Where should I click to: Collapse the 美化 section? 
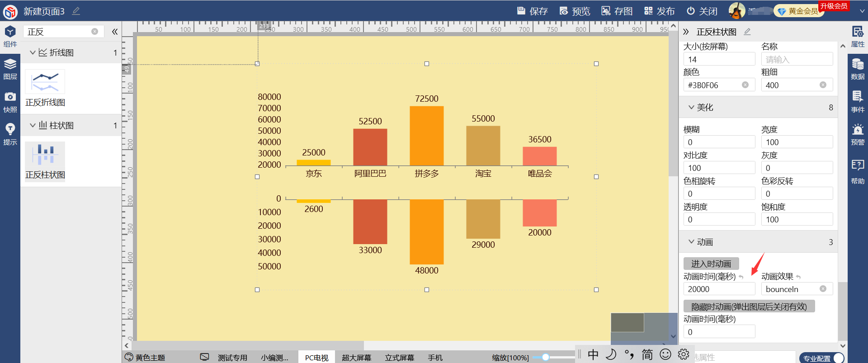click(691, 107)
